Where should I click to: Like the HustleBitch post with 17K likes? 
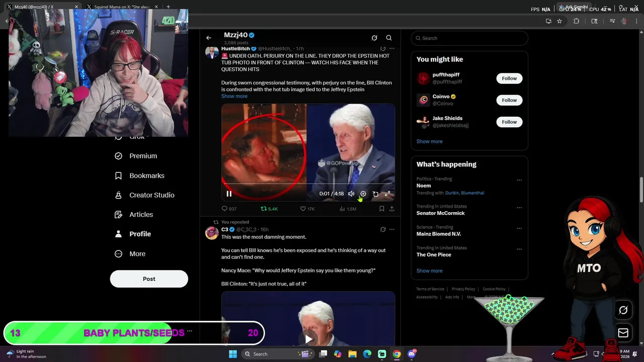[x=307, y=209]
